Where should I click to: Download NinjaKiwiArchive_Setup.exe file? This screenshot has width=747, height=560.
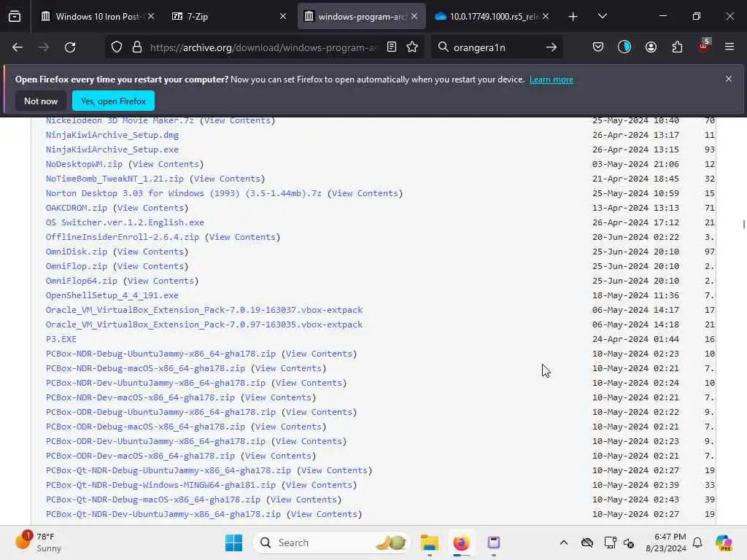click(112, 149)
